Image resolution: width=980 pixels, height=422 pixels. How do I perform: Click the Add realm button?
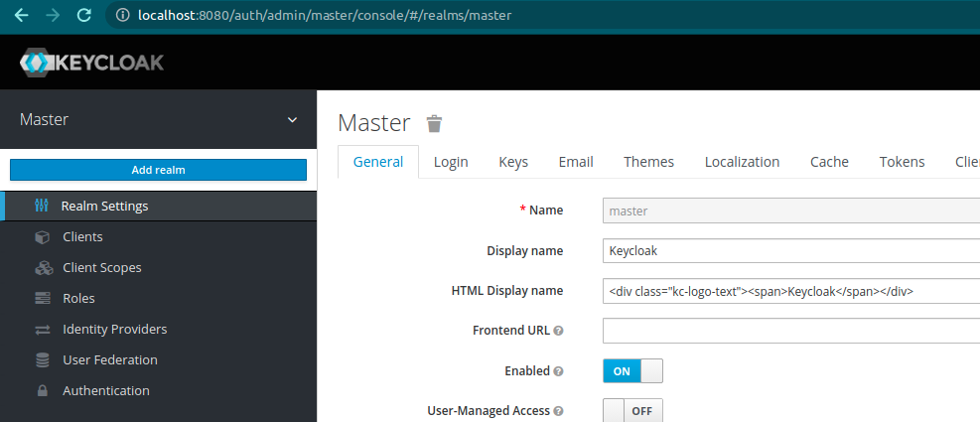point(158,170)
